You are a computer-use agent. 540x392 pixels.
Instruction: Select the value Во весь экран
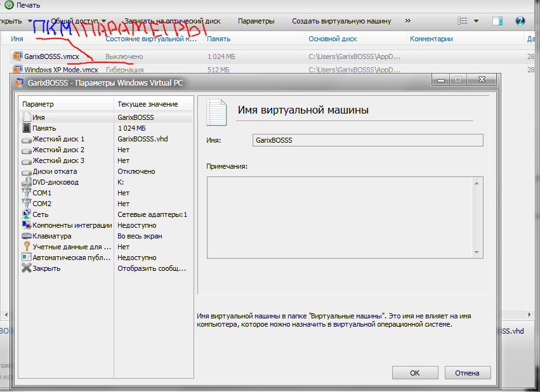[140, 236]
